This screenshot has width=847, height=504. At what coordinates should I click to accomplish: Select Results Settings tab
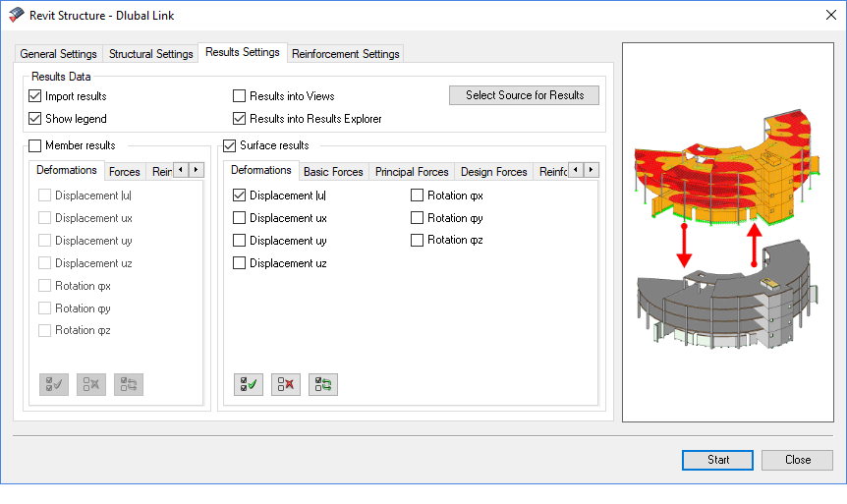point(243,52)
